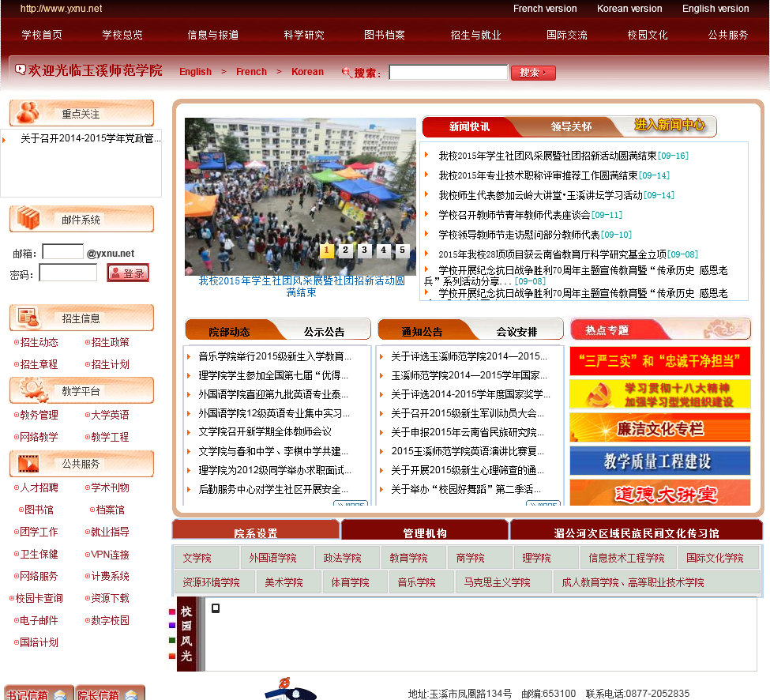Screen dimensions: 770x700
Task: Click “三严三实” hot topic banner
Action: tap(660, 361)
